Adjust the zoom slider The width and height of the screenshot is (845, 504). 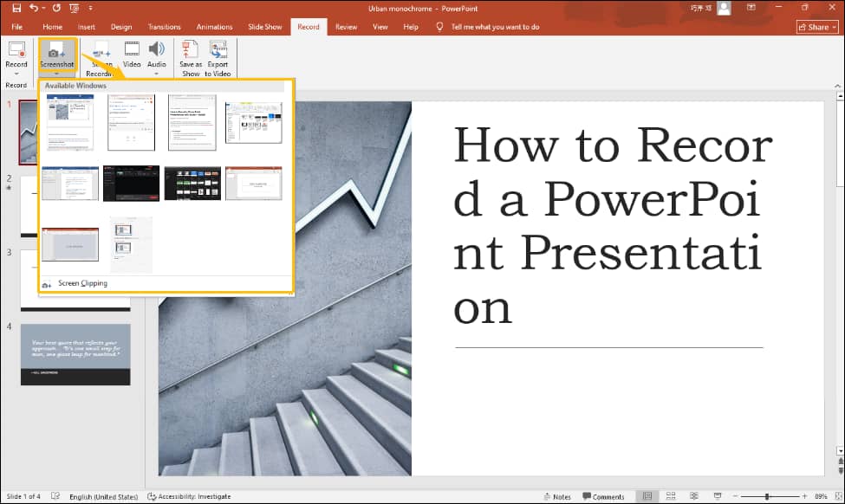(768, 495)
